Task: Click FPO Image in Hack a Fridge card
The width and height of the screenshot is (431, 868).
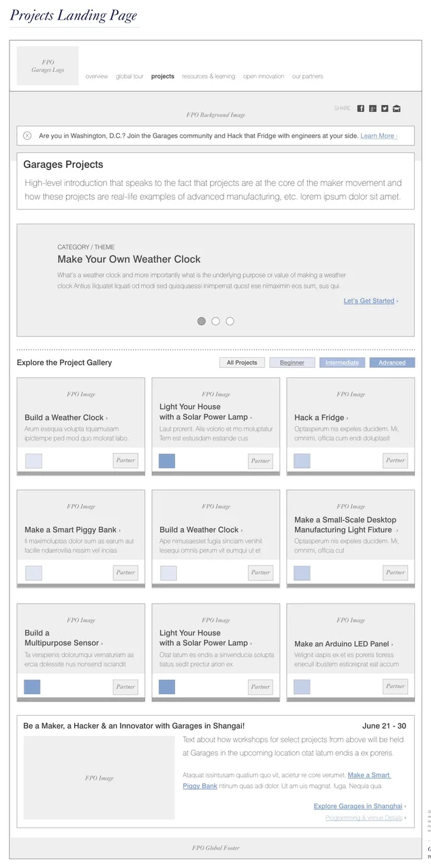Action: tap(351, 394)
